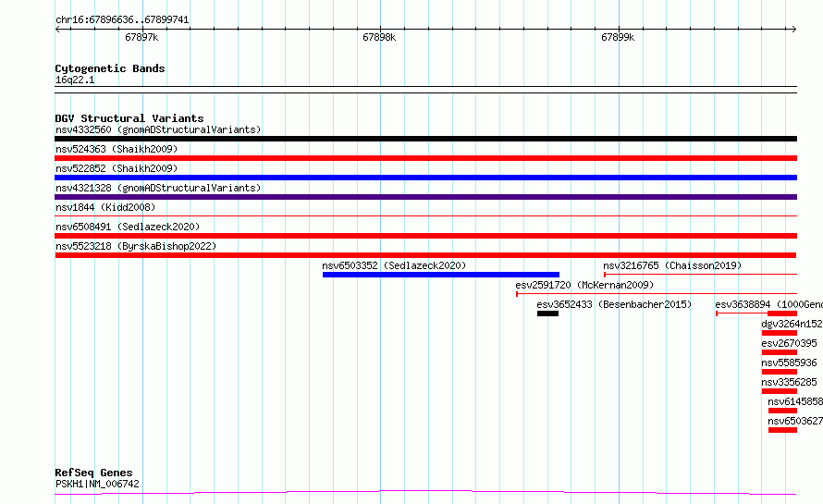Open nsv1844 (Kidd2008) label

[105, 207]
